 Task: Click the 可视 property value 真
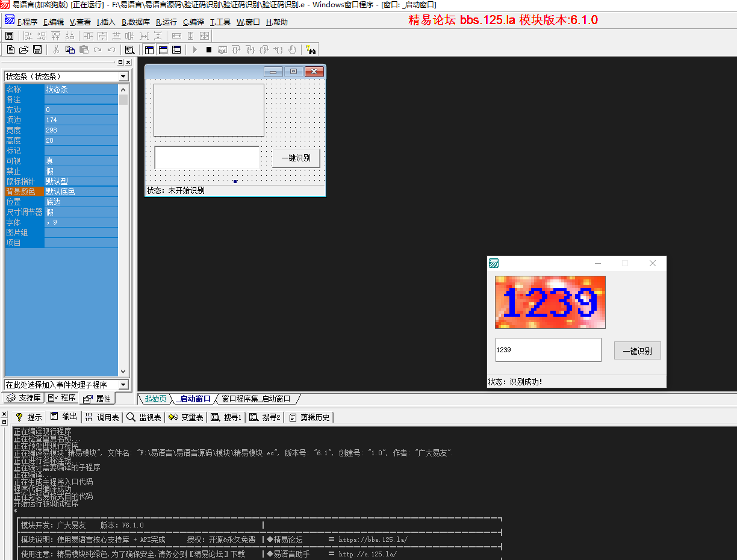tap(81, 161)
